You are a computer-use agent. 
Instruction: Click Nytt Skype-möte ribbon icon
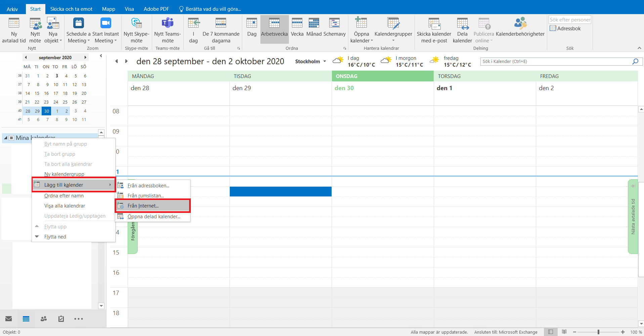pos(136,23)
